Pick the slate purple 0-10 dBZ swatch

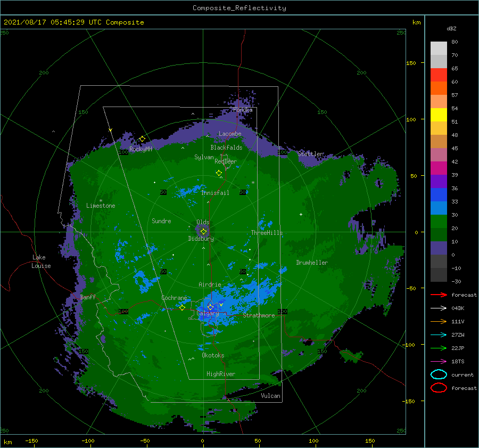(439, 248)
